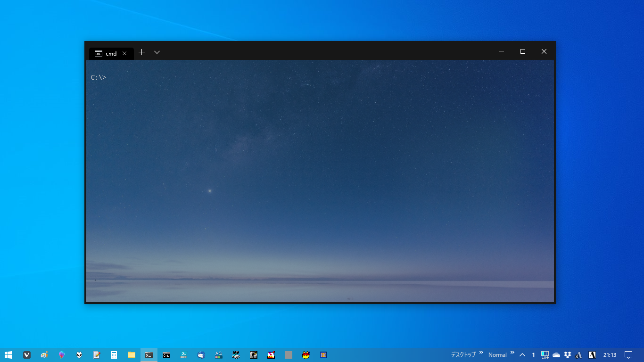This screenshot has width=644, height=362.
Task: Open the yellow smiley face taskbar icon
Action: click(x=306, y=355)
